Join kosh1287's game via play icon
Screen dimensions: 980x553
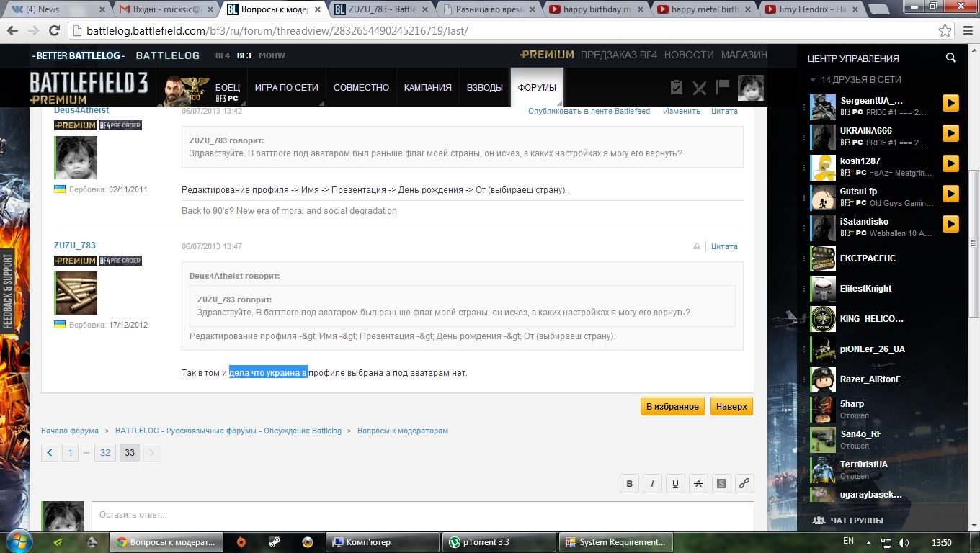click(951, 164)
